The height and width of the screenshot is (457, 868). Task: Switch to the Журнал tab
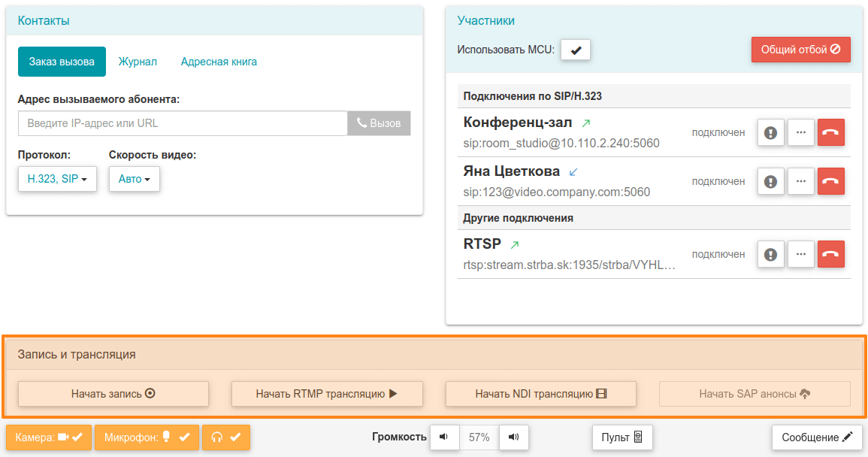click(x=138, y=62)
